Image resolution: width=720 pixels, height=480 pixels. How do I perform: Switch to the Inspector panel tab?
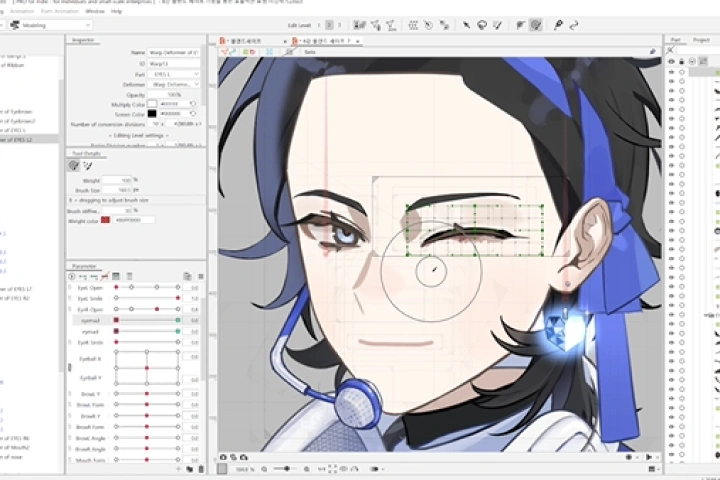click(x=84, y=40)
